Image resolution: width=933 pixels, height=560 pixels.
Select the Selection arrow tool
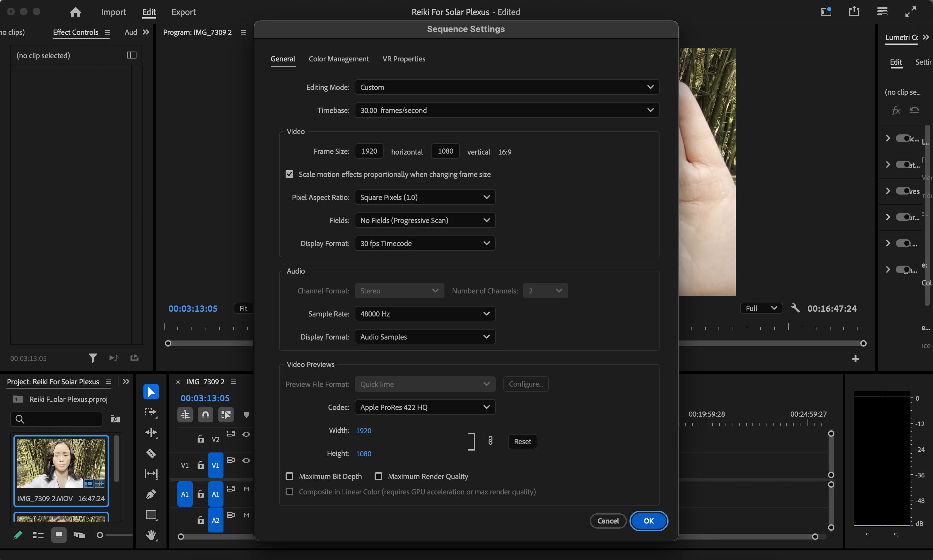pos(151,392)
